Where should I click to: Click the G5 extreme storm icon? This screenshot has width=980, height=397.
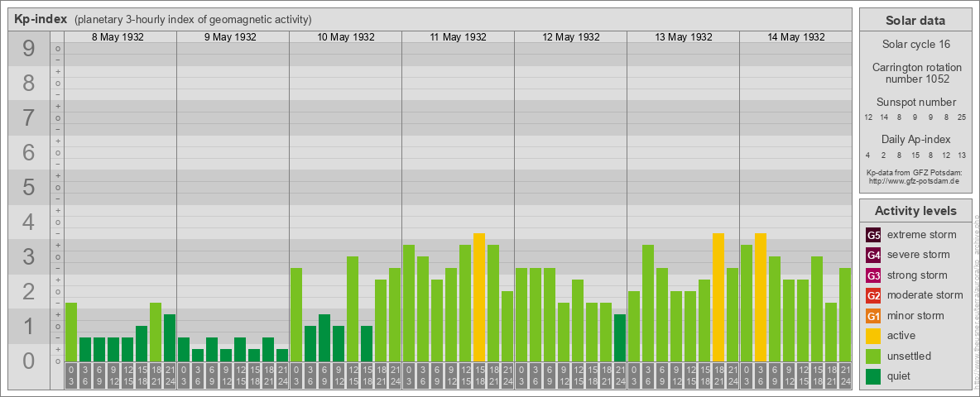(873, 236)
